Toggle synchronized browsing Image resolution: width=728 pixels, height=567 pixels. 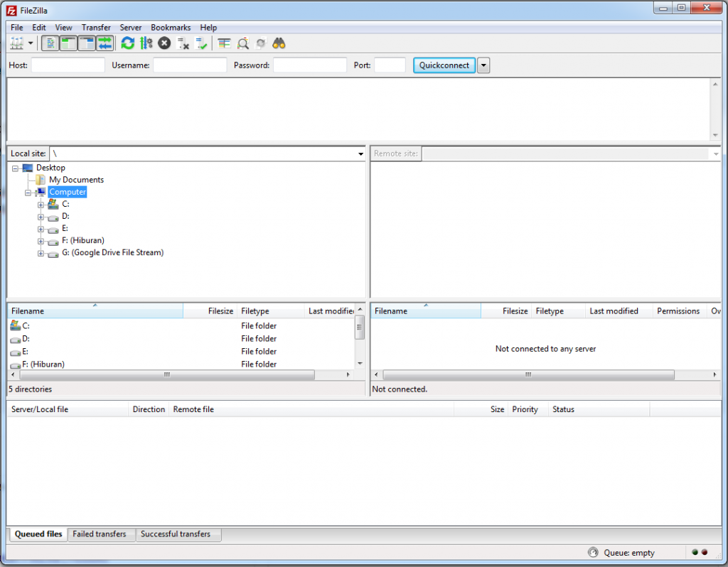tap(261, 43)
